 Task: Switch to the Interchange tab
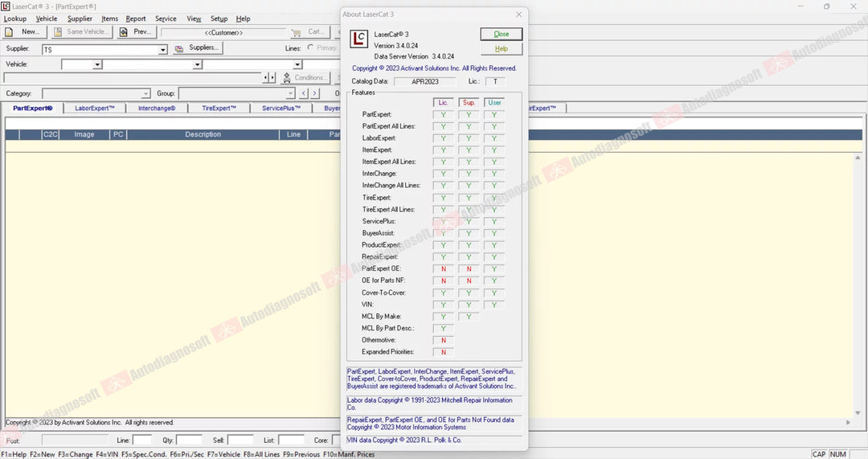157,109
